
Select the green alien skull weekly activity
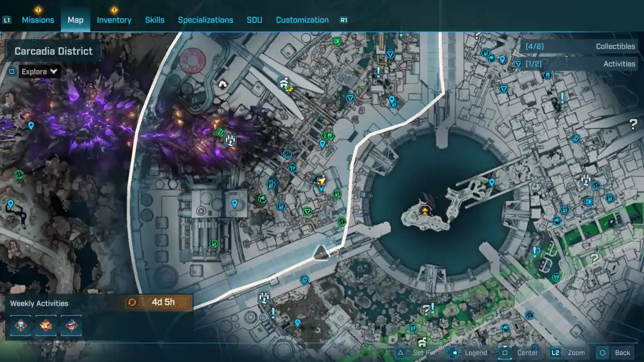coord(21,326)
